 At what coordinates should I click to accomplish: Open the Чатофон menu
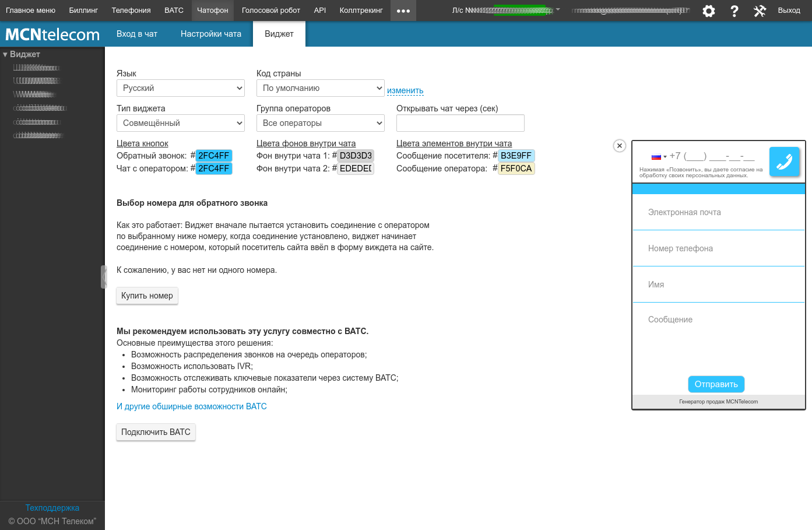[x=213, y=10]
